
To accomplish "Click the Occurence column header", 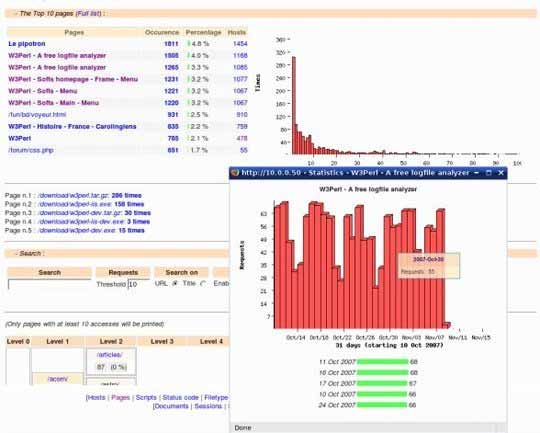I will [x=162, y=32].
